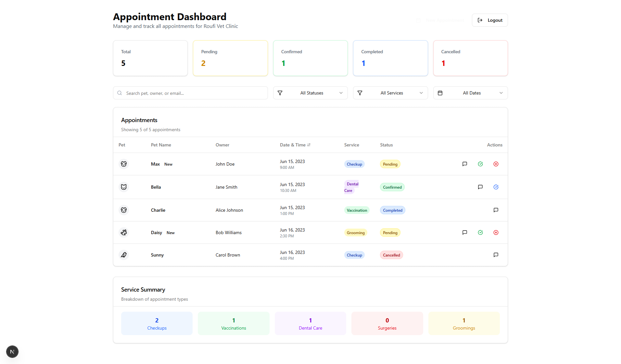Click the New badge beside Max
621x364 pixels.
(x=168, y=164)
